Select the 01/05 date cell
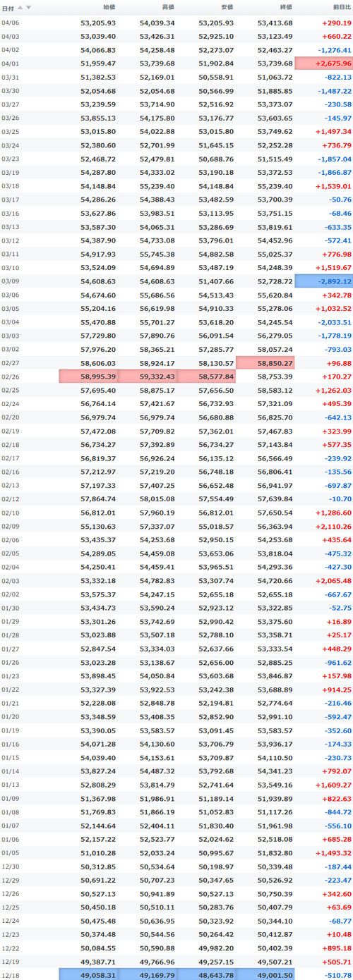This screenshot has height=980, width=353. click(11, 853)
